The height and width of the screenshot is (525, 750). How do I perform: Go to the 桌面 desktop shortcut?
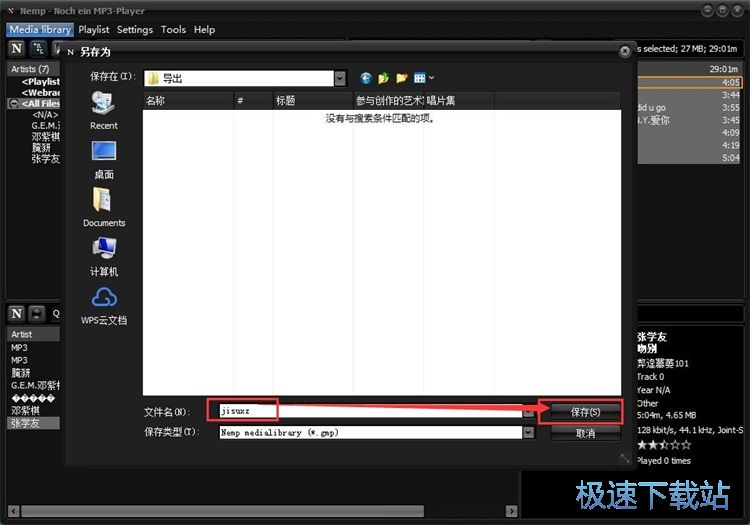point(104,160)
